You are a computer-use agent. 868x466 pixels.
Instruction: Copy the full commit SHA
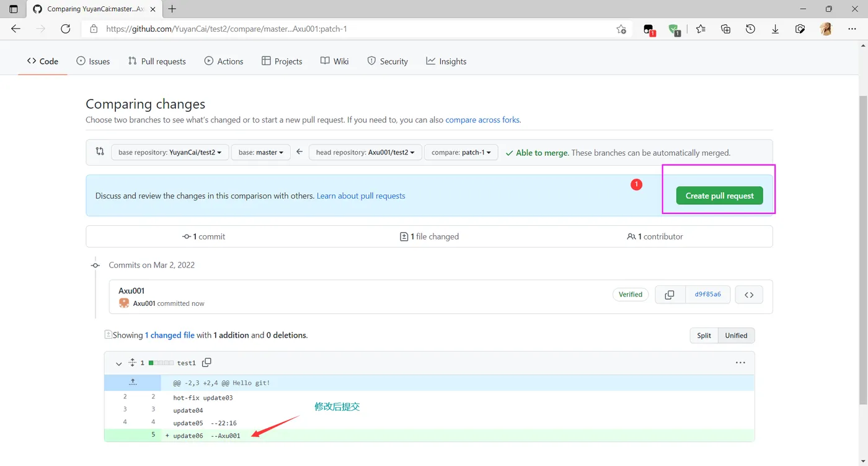tap(670, 295)
